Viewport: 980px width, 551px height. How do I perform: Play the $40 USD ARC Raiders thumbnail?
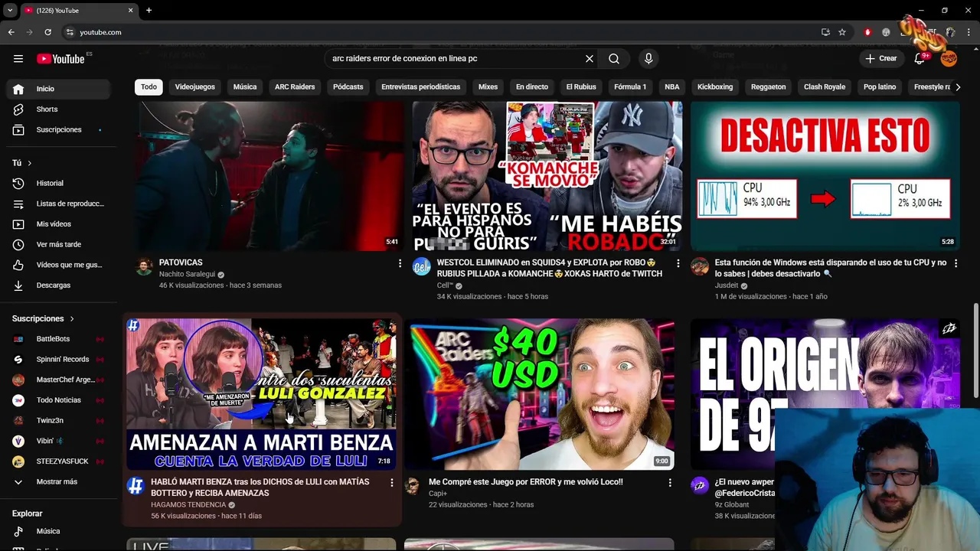point(540,394)
